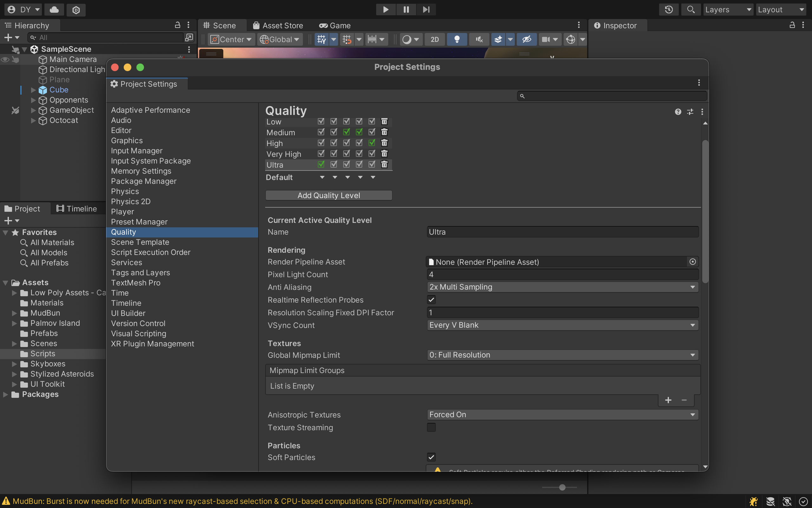812x508 pixels.
Task: Open the Anti Aliasing dropdown
Action: point(563,287)
